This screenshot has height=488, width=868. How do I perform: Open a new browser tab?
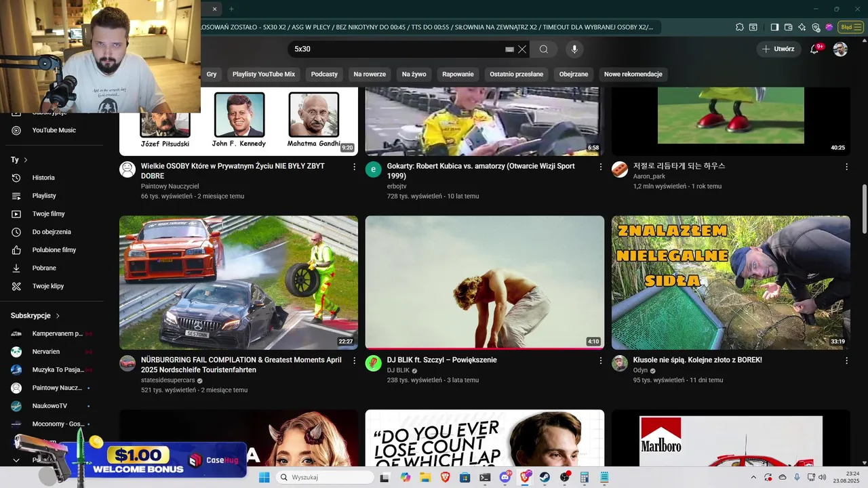(231, 9)
